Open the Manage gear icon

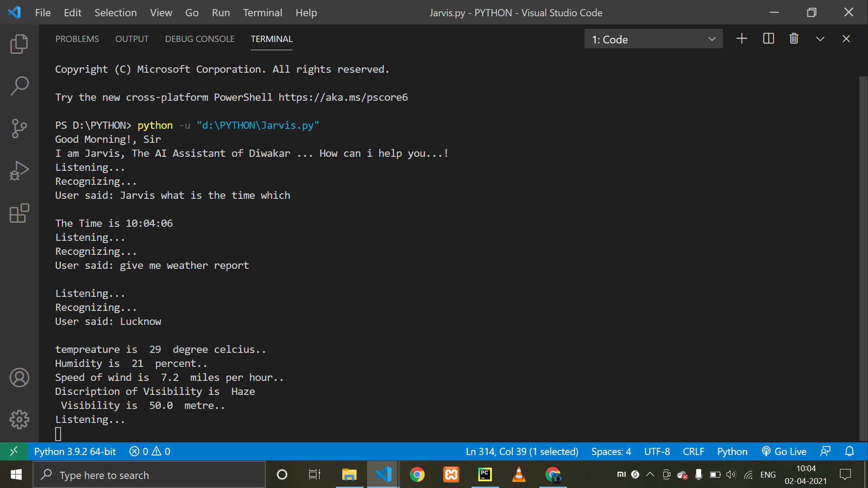[x=19, y=420]
